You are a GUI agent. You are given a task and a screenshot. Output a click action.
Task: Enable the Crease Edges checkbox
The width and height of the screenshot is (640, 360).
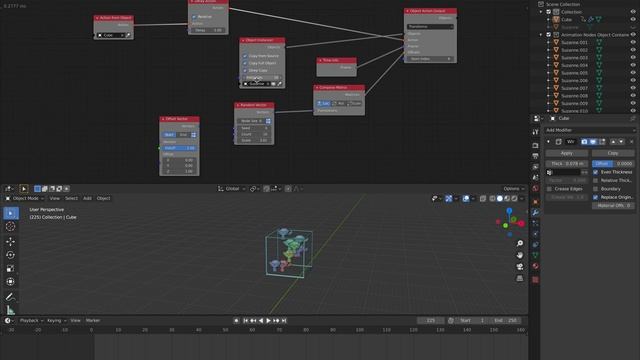[x=549, y=189]
